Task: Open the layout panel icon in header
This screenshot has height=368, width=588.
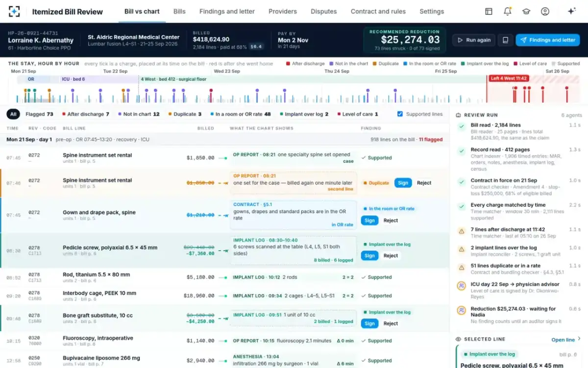Action: 489,11
